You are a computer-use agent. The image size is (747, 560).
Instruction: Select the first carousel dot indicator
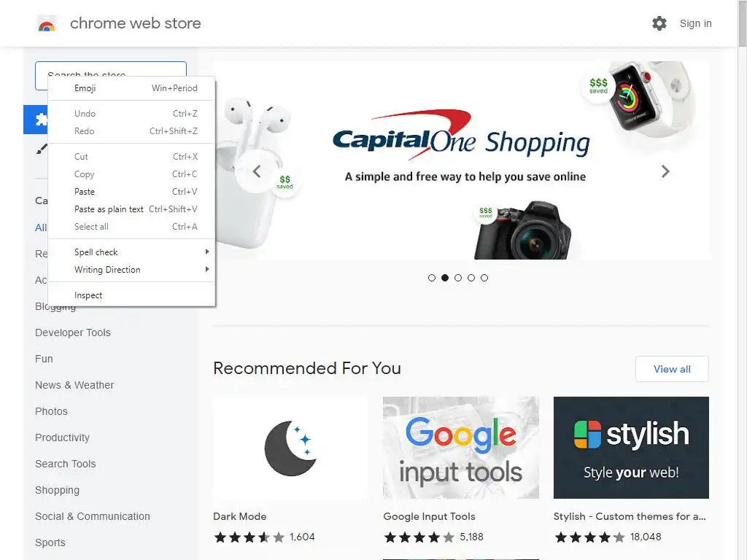(432, 278)
